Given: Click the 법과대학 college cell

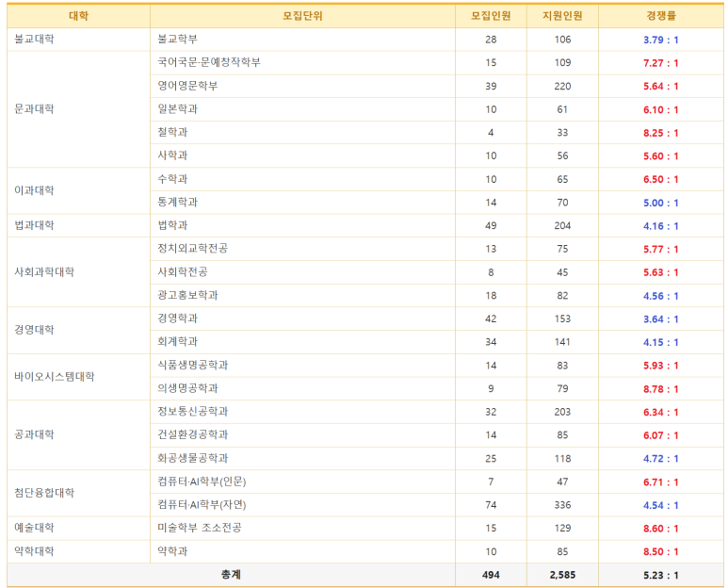Looking at the screenshot, I should pyautogui.click(x=35, y=225).
